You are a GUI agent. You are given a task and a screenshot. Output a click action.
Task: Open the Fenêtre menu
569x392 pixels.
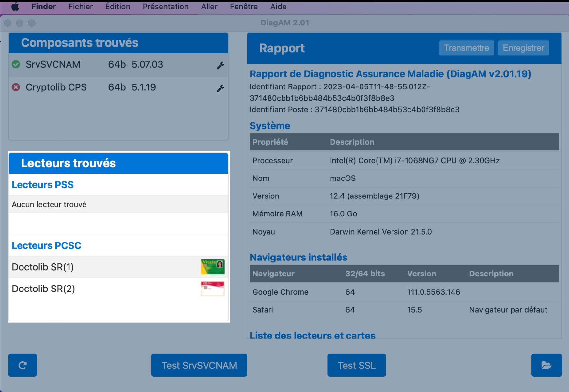tap(244, 7)
